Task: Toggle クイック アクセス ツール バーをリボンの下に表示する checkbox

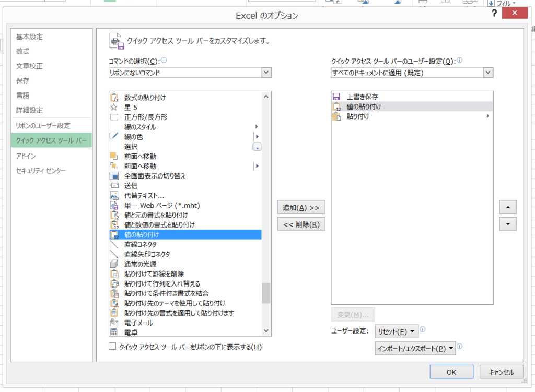Action: 112,346
